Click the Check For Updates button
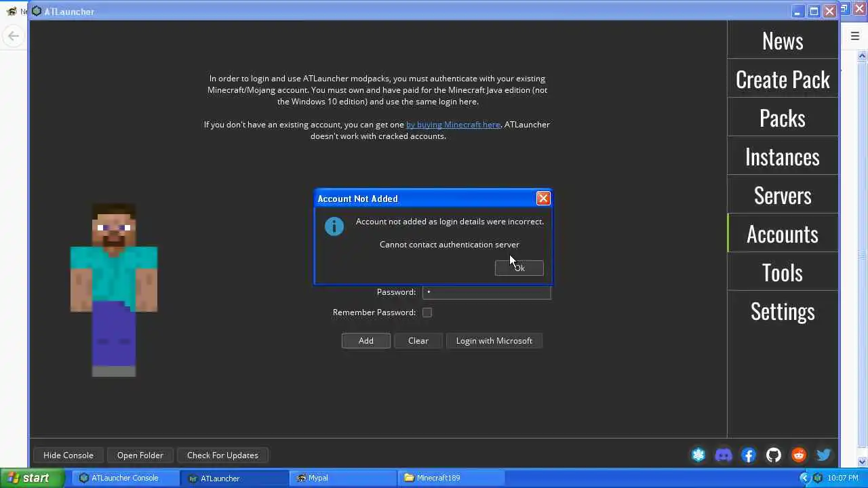 (222, 455)
